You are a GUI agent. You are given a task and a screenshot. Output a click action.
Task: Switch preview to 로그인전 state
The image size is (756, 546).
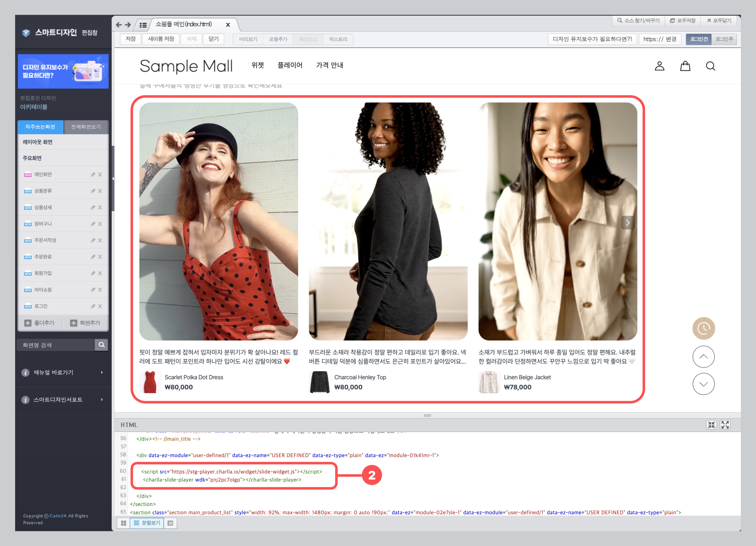699,39
